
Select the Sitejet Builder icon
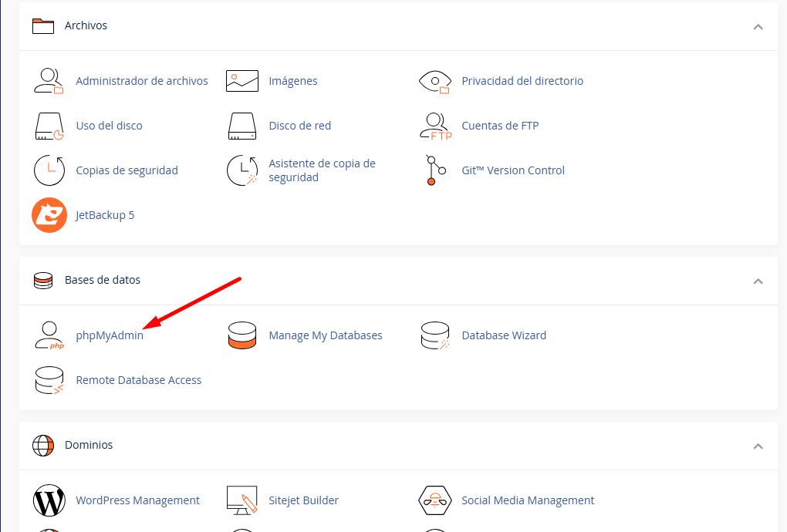click(x=242, y=500)
